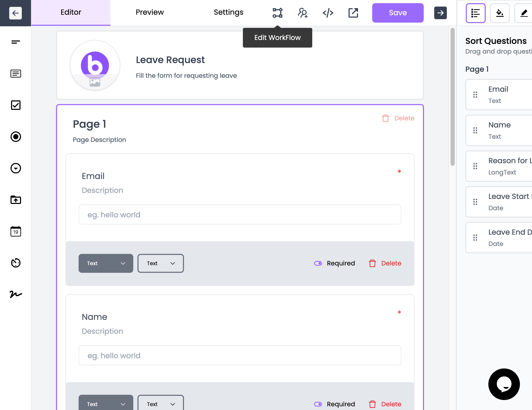The height and width of the screenshot is (410, 532).
Task: Click the upload/import icon in sidebar
Action: click(x=16, y=200)
